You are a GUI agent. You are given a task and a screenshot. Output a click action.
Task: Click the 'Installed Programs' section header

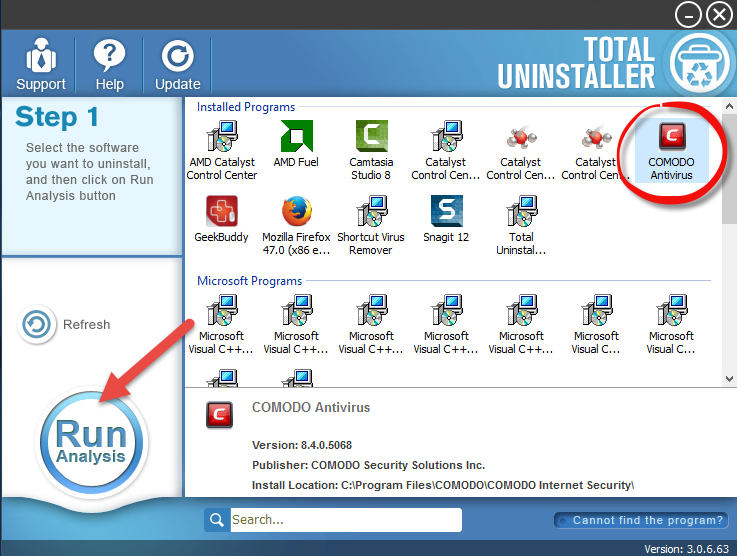click(x=246, y=107)
